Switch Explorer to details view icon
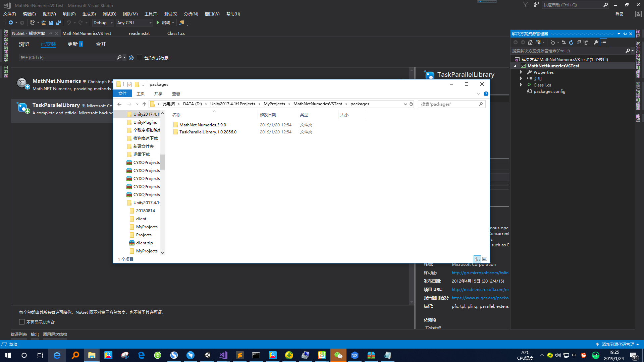Image resolution: width=644 pixels, height=362 pixels. click(477, 259)
